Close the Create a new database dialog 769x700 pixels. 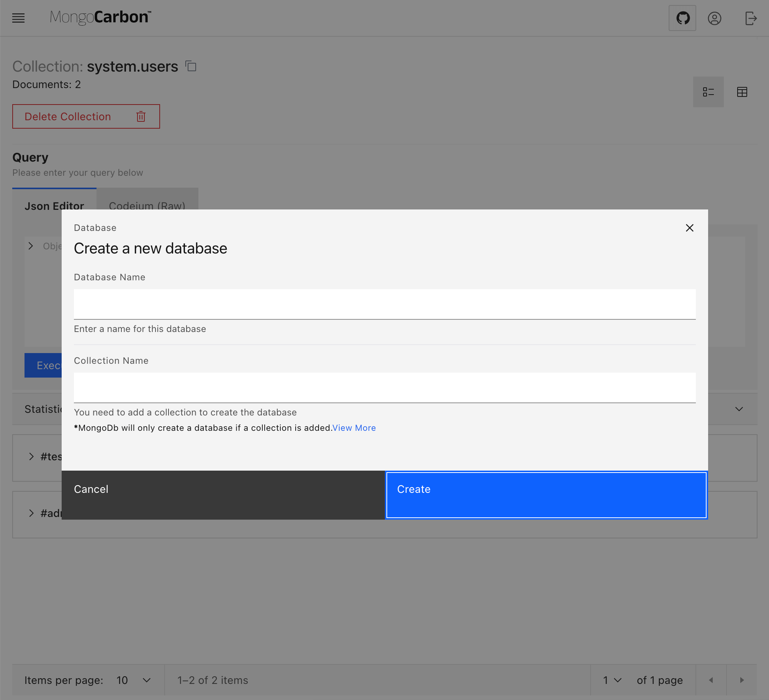(x=689, y=228)
